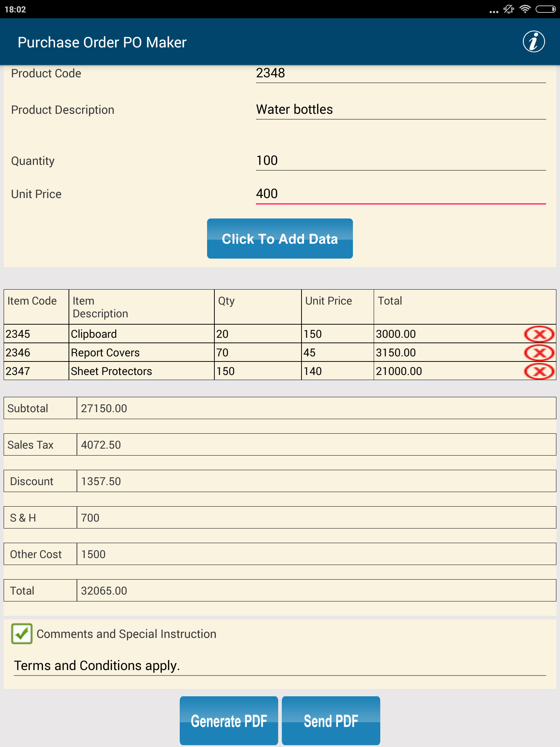Select the row total 3150.00
This screenshot has width=560, height=747.
(x=396, y=352)
